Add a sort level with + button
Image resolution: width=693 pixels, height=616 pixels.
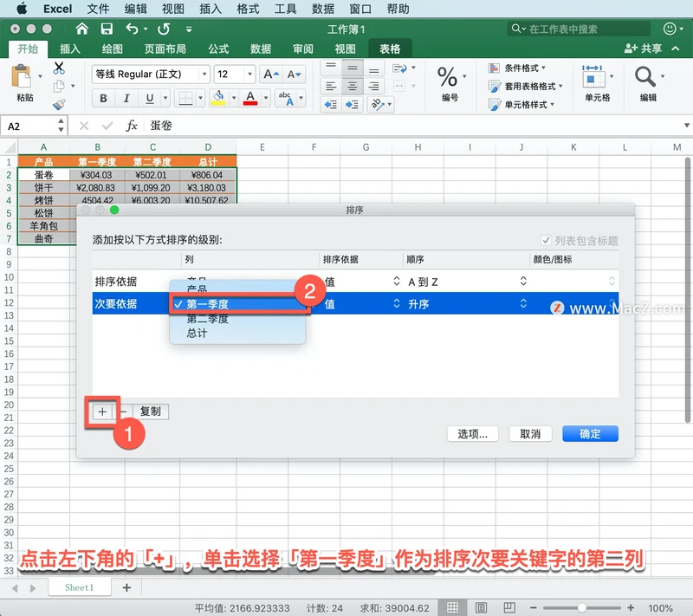(102, 412)
